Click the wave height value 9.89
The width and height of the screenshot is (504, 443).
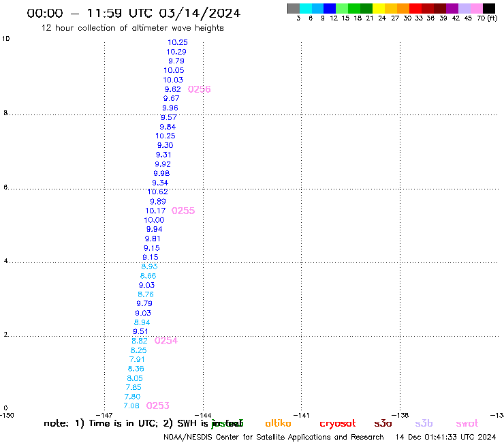(x=158, y=202)
